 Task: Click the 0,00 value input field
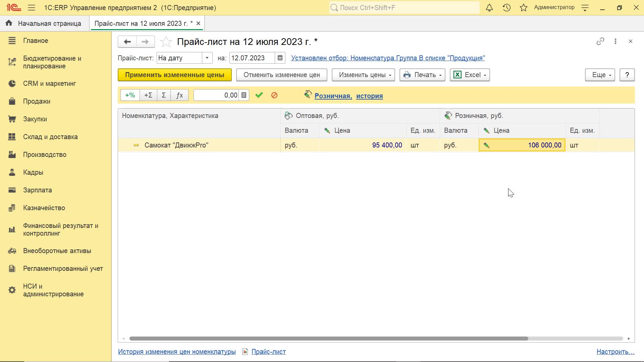217,95
